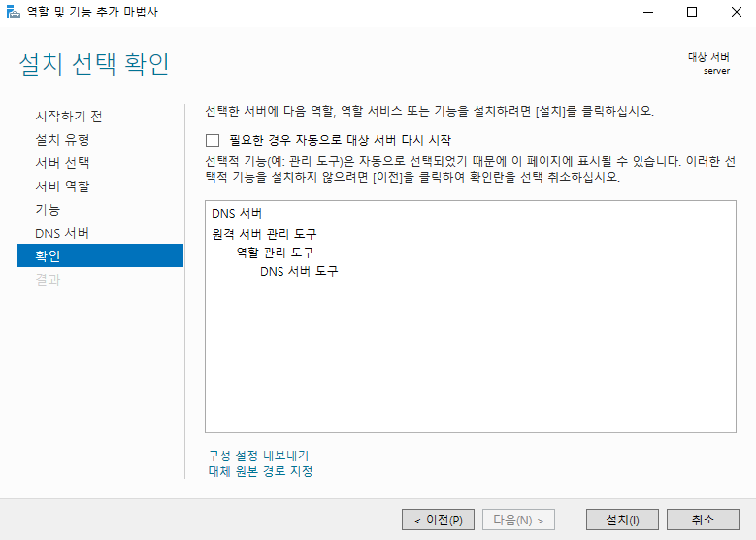Close the wizard window
756x540 pixels.
coord(736,12)
